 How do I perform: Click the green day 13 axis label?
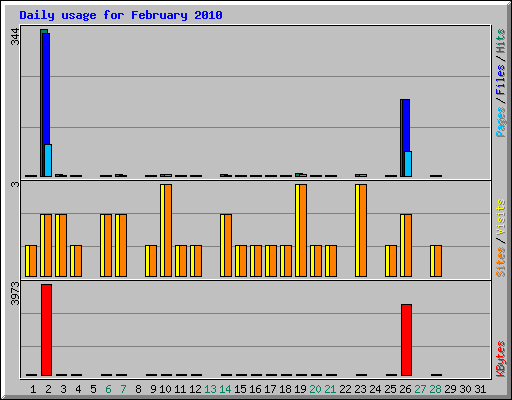click(x=210, y=389)
